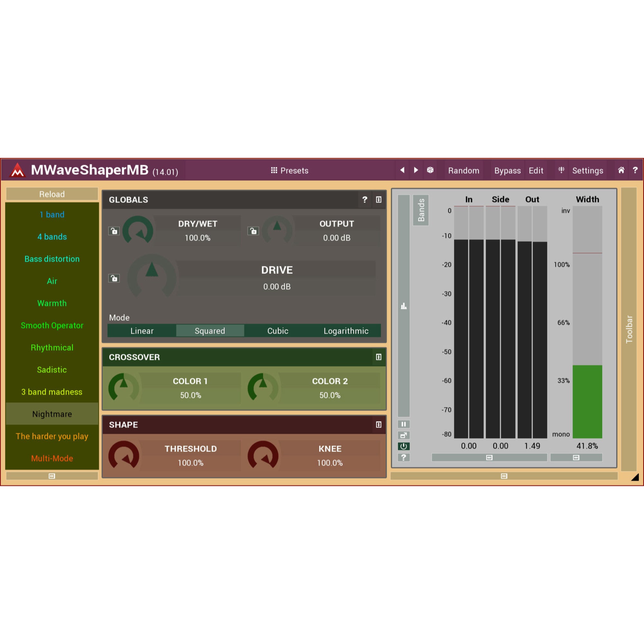The height and width of the screenshot is (644, 644).
Task: Click the Random button
Action: click(x=464, y=171)
